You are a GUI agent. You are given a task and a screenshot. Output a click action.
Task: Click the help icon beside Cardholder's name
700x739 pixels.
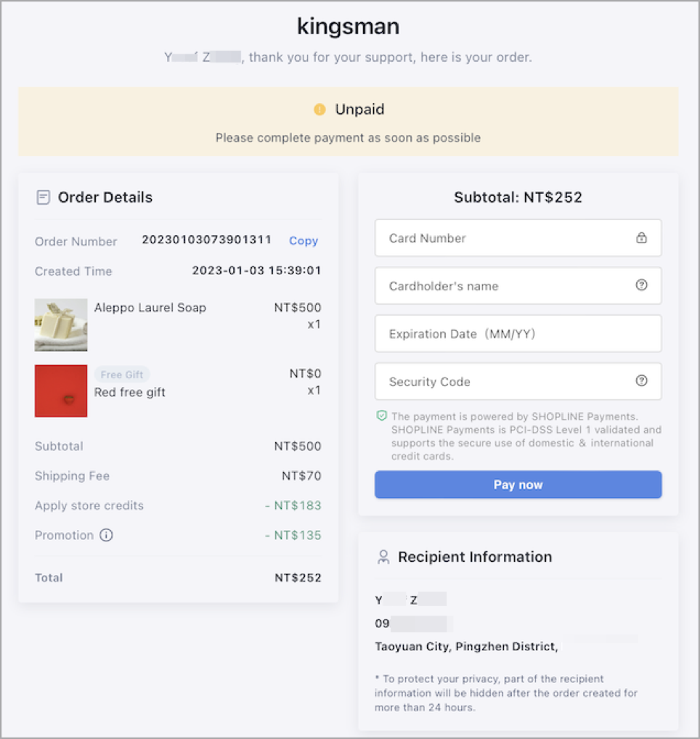click(641, 285)
